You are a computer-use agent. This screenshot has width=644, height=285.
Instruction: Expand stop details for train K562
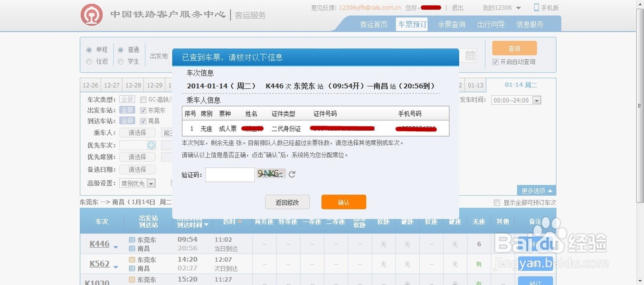coord(116,267)
